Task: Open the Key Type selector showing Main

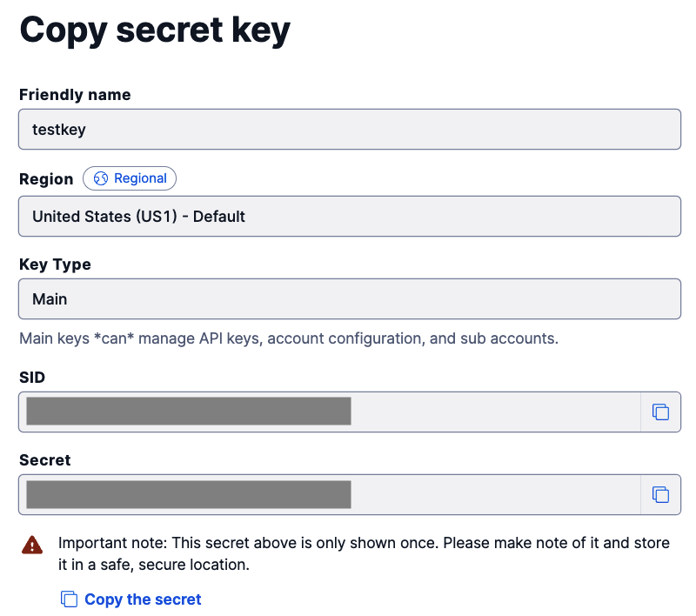Action: 348,298
